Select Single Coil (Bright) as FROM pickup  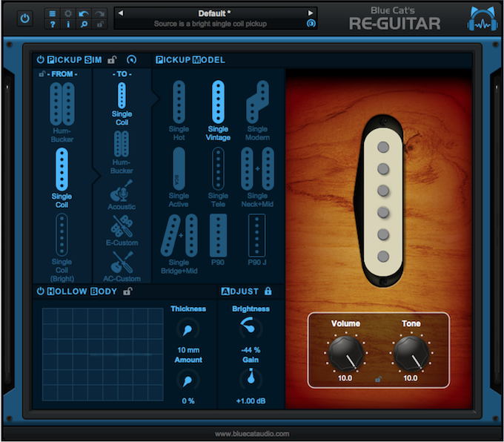[x=62, y=248]
